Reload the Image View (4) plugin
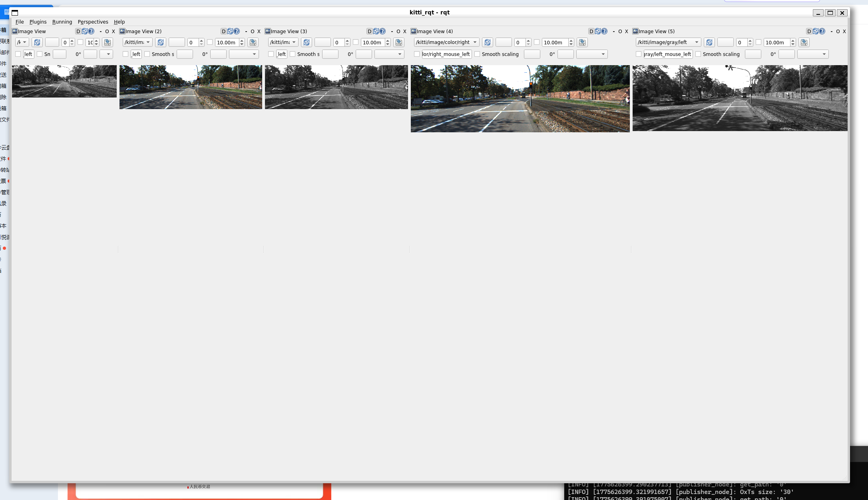The height and width of the screenshot is (500, 868). coord(598,31)
